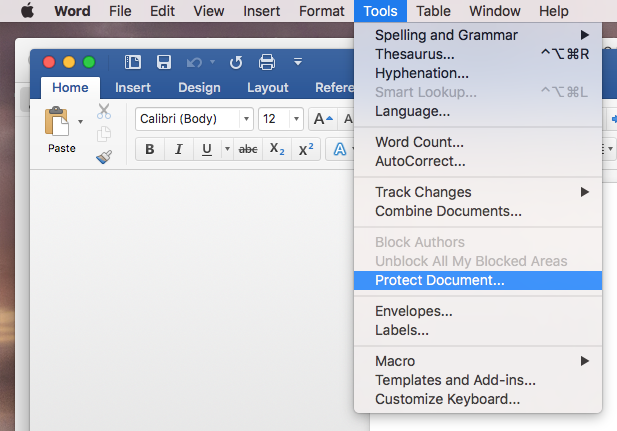Open Word Count dialog
This screenshot has width=617, height=431.
pyautogui.click(x=478, y=142)
